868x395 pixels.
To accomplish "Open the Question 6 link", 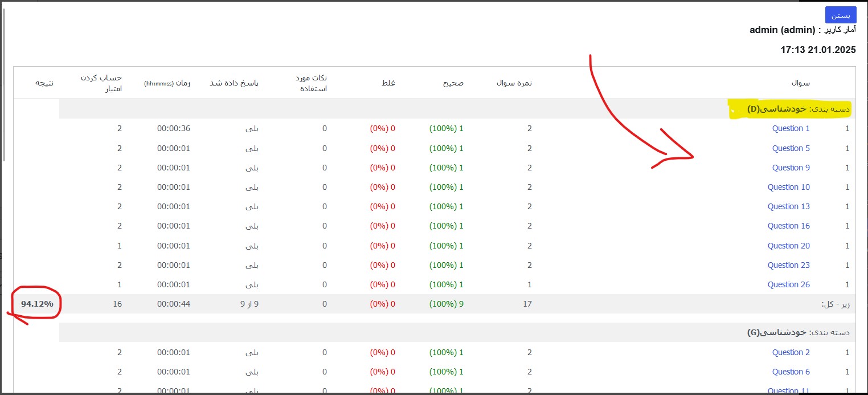I will [x=791, y=372].
